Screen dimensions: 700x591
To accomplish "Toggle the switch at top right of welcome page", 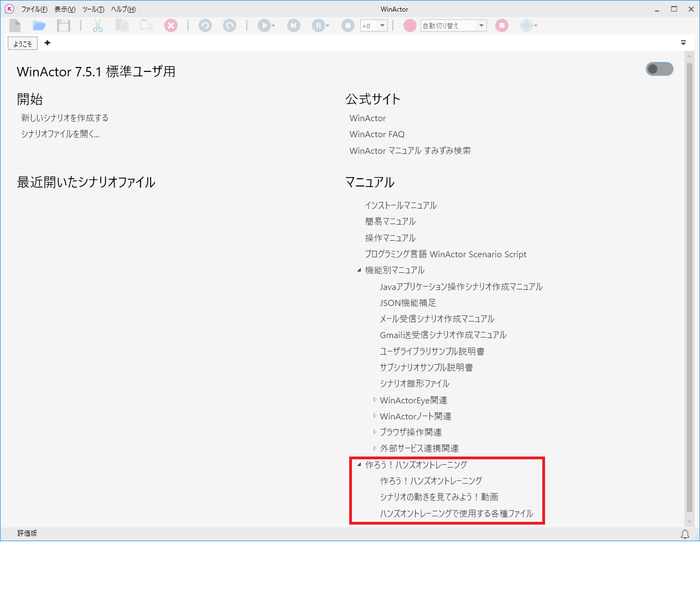I will [x=660, y=69].
